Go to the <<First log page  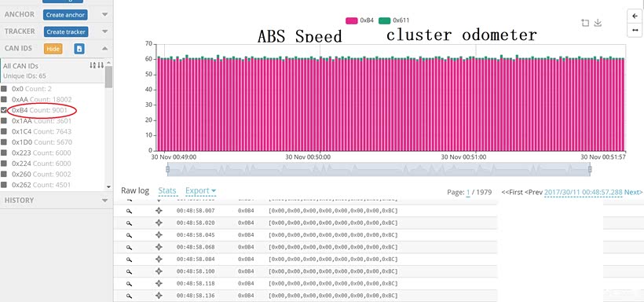coord(512,192)
